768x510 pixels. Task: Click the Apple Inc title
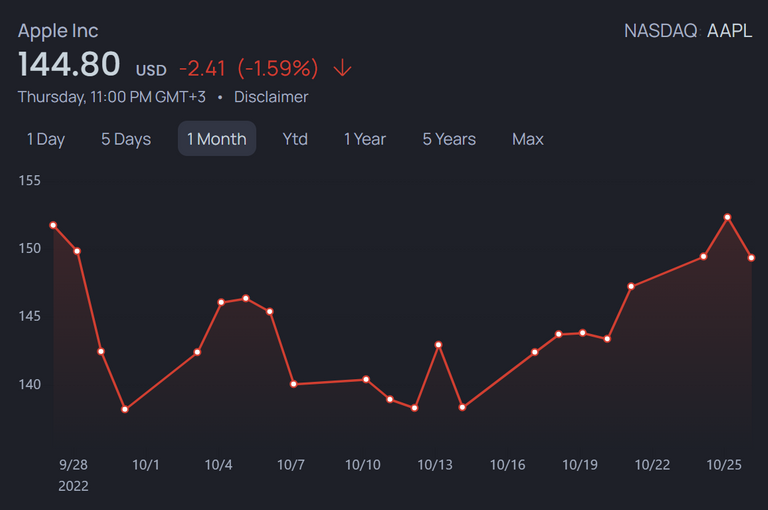pyautogui.click(x=58, y=31)
